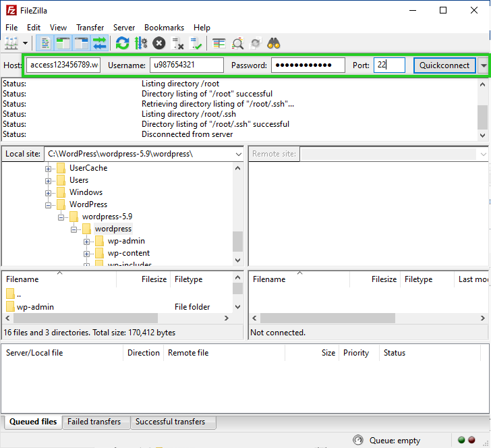491x448 pixels.
Task: Toggle local directory tree display
Action: (x=63, y=44)
